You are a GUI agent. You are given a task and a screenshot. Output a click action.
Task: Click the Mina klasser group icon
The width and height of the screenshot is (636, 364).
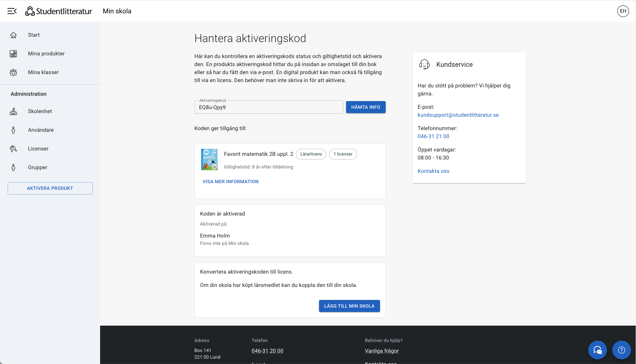(13, 72)
